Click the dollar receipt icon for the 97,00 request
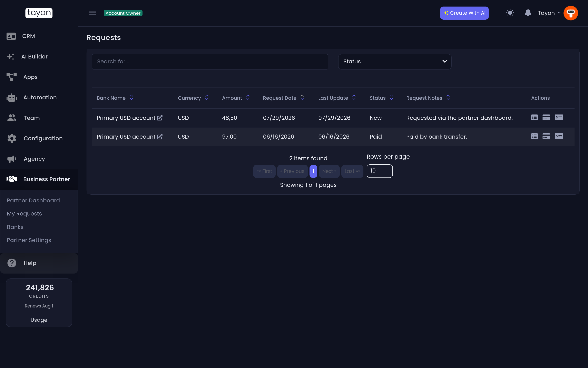 pyautogui.click(x=559, y=136)
